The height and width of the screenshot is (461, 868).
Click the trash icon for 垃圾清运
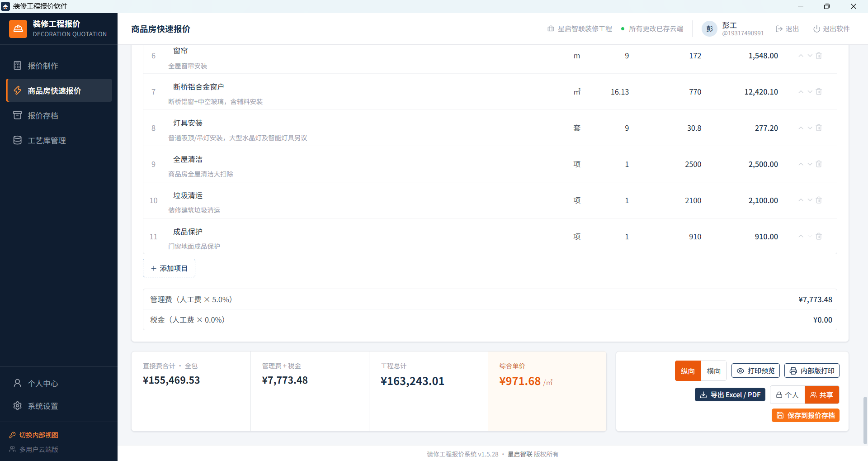(819, 200)
